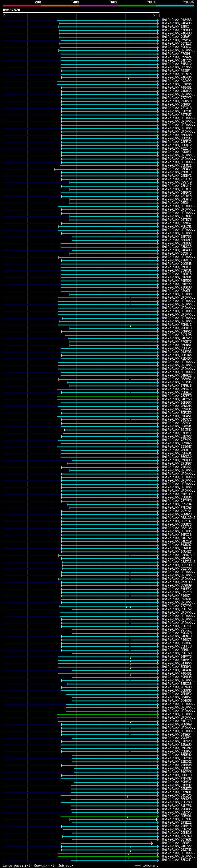Open hit UniRef100_Q0EAF4
The height and width of the screenshot is (868, 197).
(177, 37)
